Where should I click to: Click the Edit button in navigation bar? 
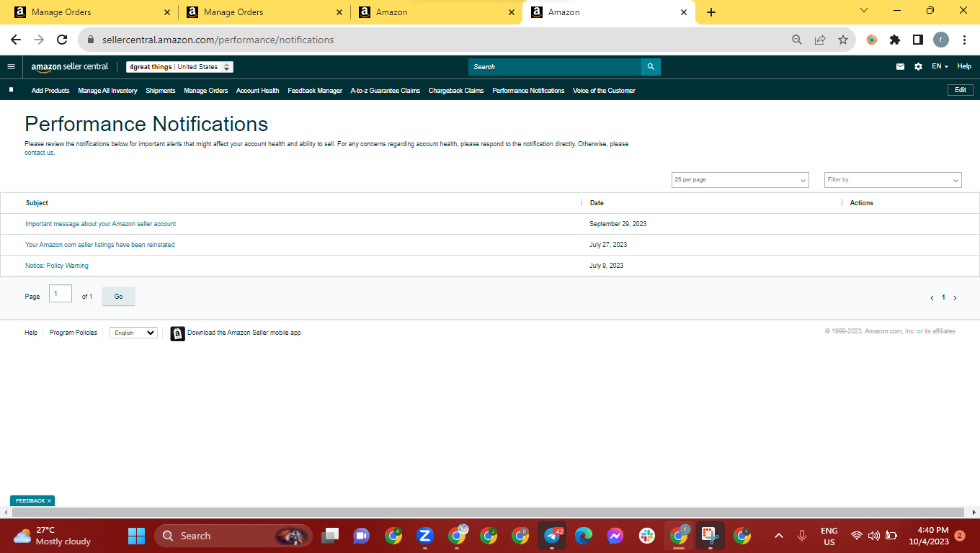click(x=961, y=90)
